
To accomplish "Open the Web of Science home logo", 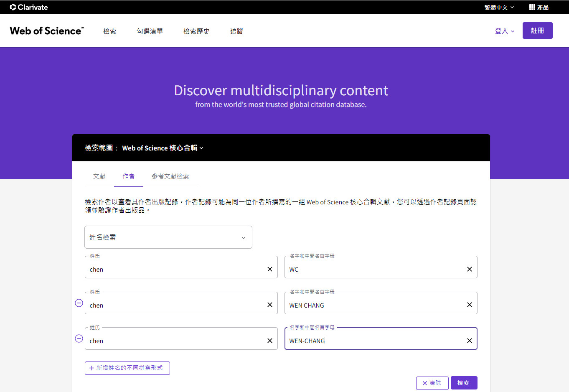I will point(47,31).
